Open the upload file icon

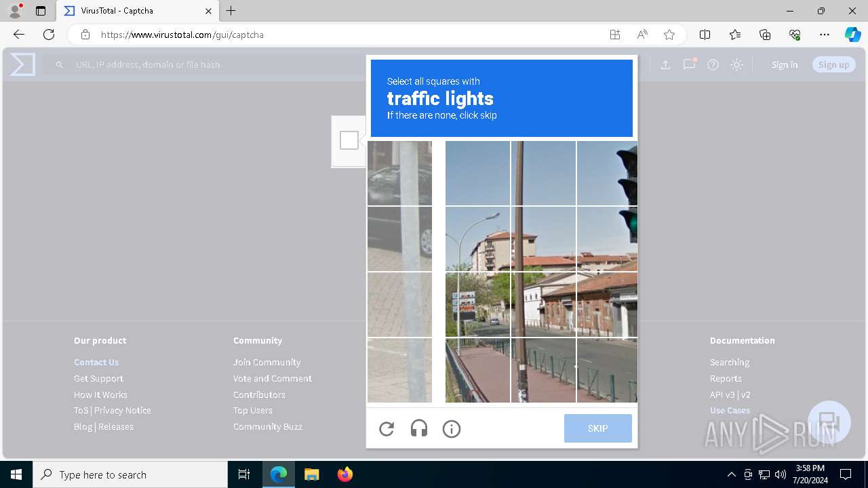click(x=665, y=64)
